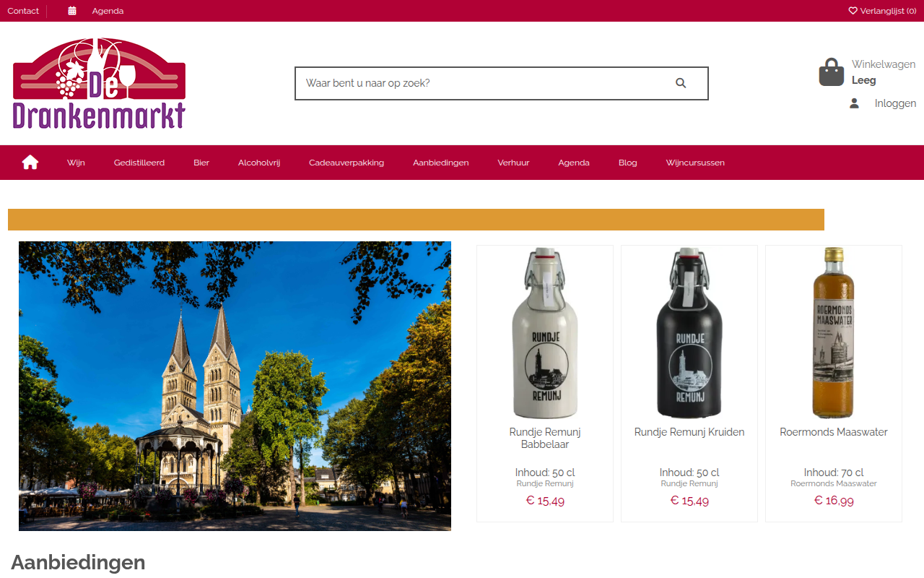Open Agenda in the main navigation bar

coord(574,163)
